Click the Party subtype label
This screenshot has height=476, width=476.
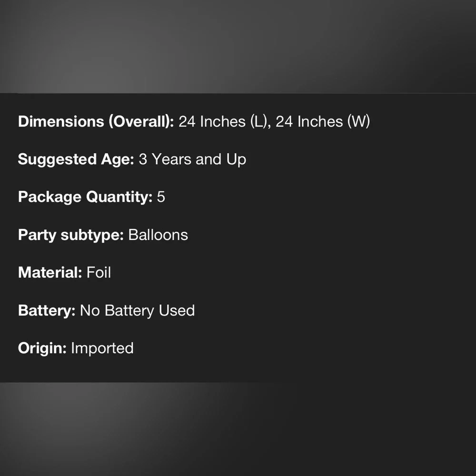pyautogui.click(x=71, y=235)
